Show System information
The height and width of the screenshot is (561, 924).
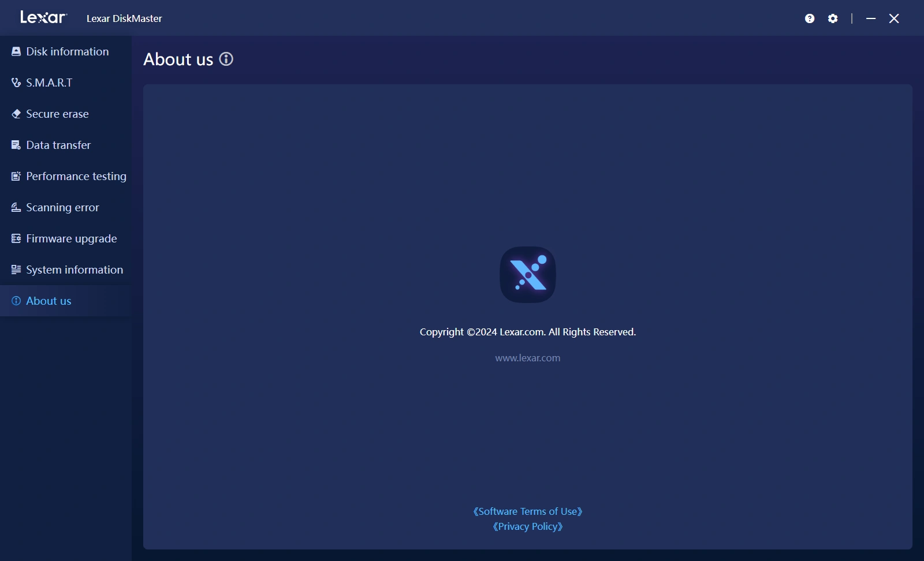click(x=66, y=270)
